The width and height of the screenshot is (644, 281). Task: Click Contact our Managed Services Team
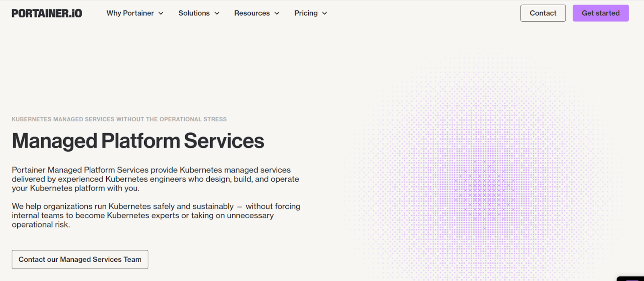[80, 259]
